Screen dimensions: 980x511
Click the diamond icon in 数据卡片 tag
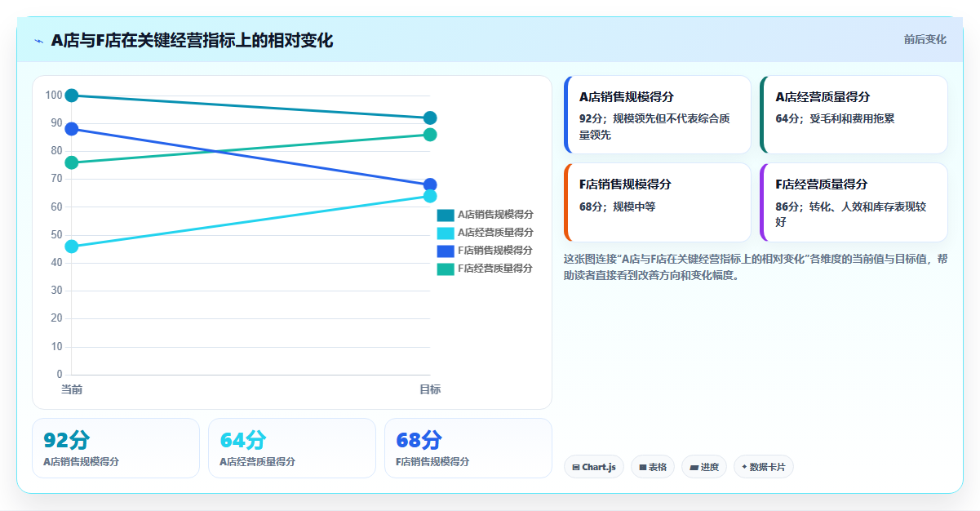pyautogui.click(x=744, y=468)
